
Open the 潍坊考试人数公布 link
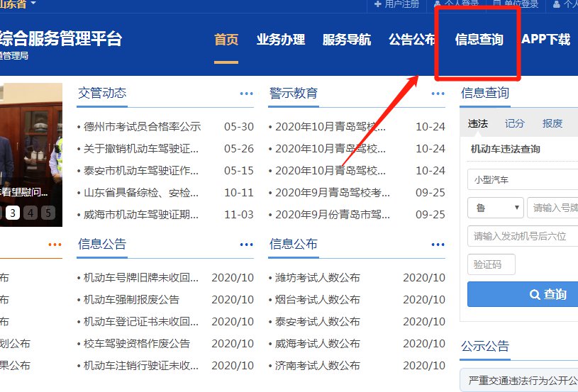pos(317,279)
